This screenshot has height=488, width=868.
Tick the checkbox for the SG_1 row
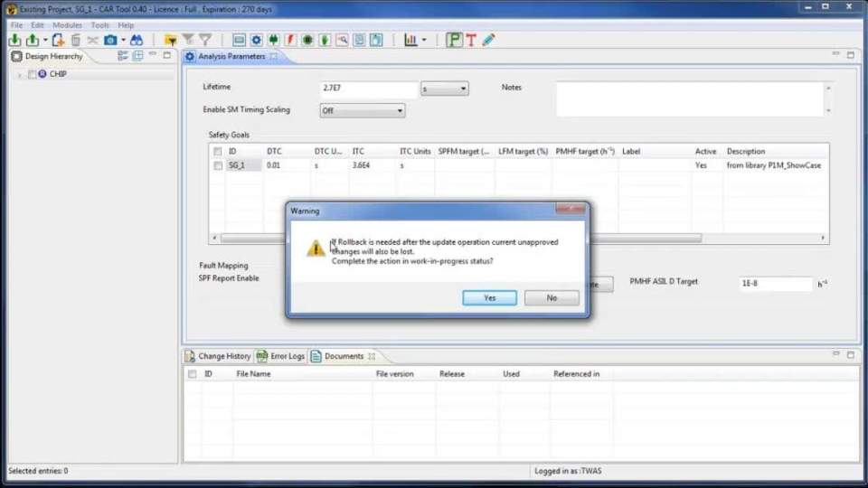click(218, 165)
